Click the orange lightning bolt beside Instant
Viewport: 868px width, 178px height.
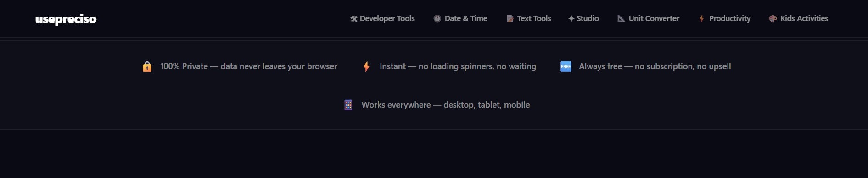(x=366, y=66)
